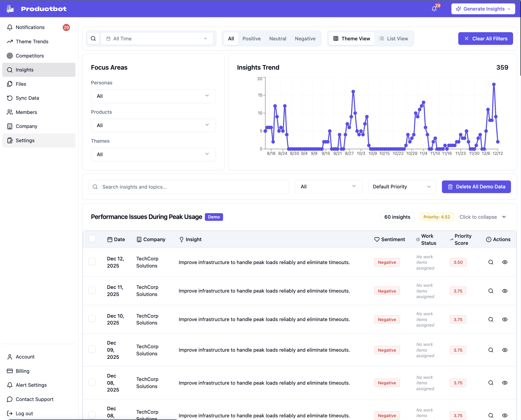This screenshot has height=420, width=521.
Task: Click Clear All Filters button
Action: tap(485, 39)
